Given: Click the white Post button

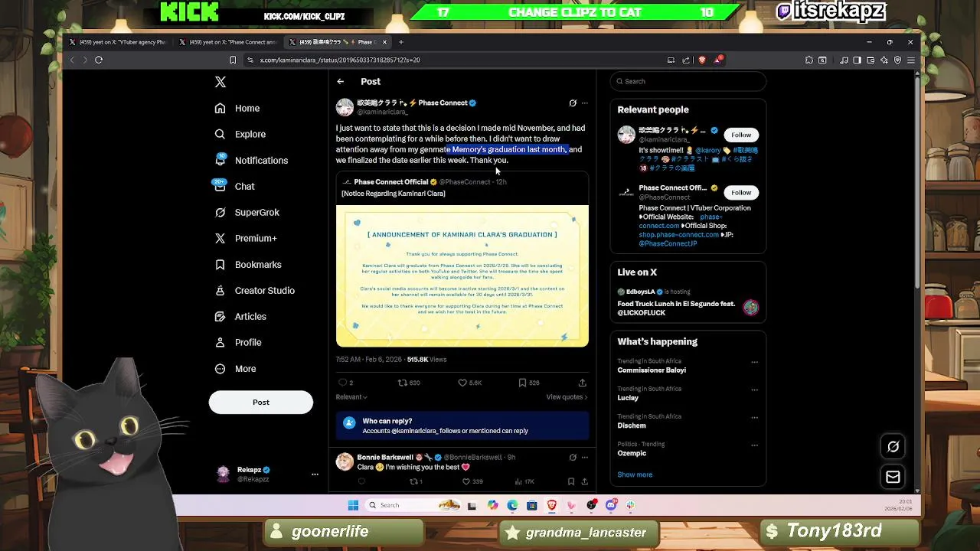Looking at the screenshot, I should coord(261,403).
